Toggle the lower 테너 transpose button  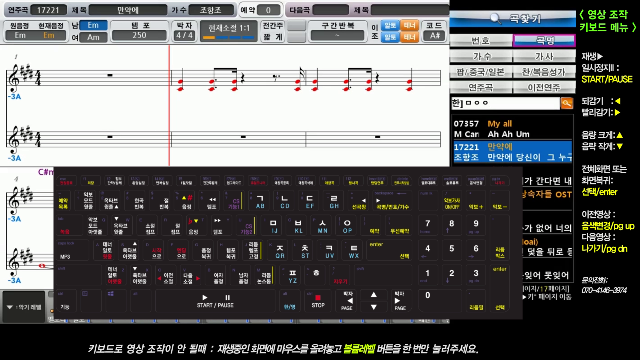409,37
